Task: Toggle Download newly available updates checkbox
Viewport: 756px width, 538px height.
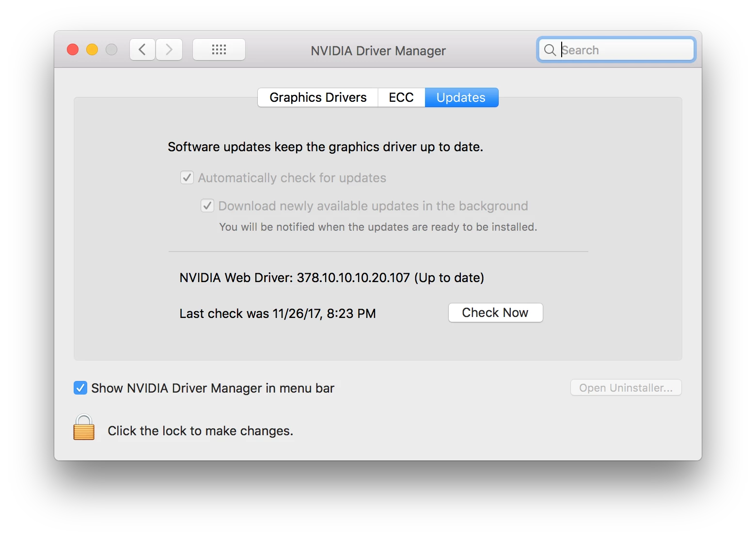Action: tap(207, 206)
